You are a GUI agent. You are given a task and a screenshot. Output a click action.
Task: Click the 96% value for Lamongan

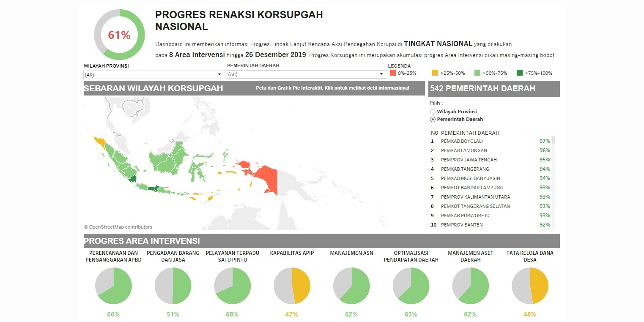click(x=545, y=150)
